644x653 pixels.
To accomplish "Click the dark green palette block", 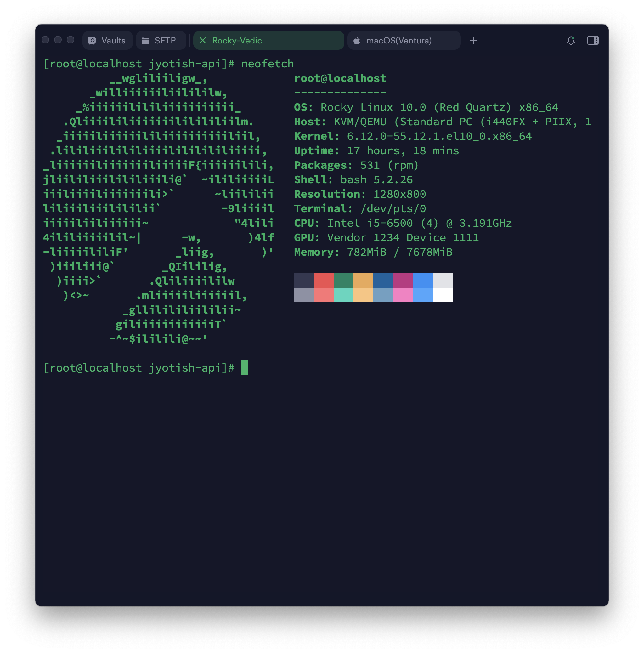I will pos(344,281).
